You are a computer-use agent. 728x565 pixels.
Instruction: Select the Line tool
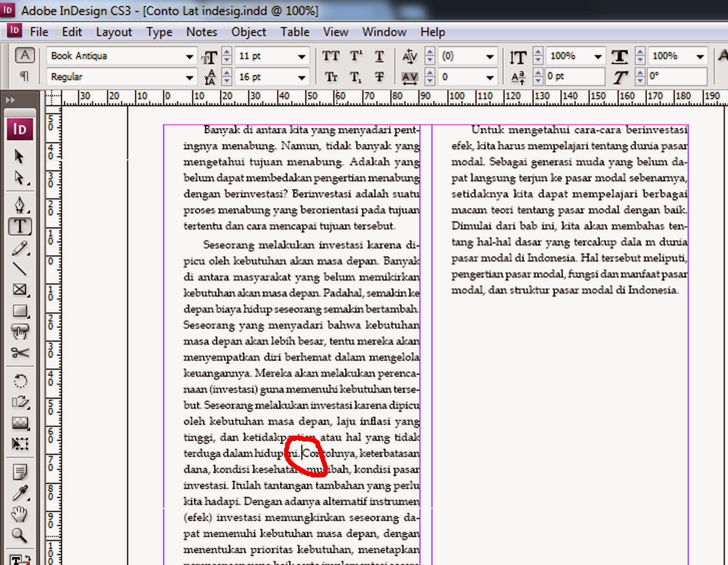pos(19,269)
